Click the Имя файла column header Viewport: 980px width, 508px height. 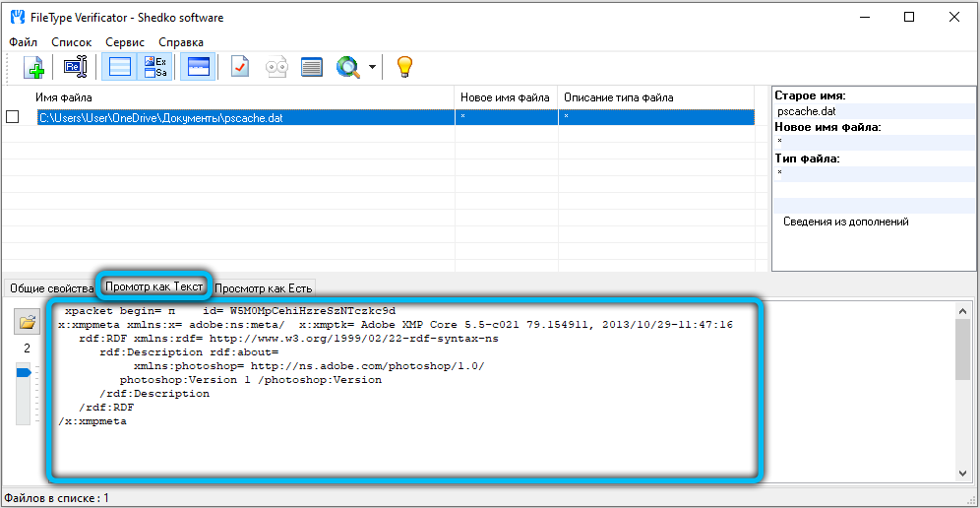64,97
